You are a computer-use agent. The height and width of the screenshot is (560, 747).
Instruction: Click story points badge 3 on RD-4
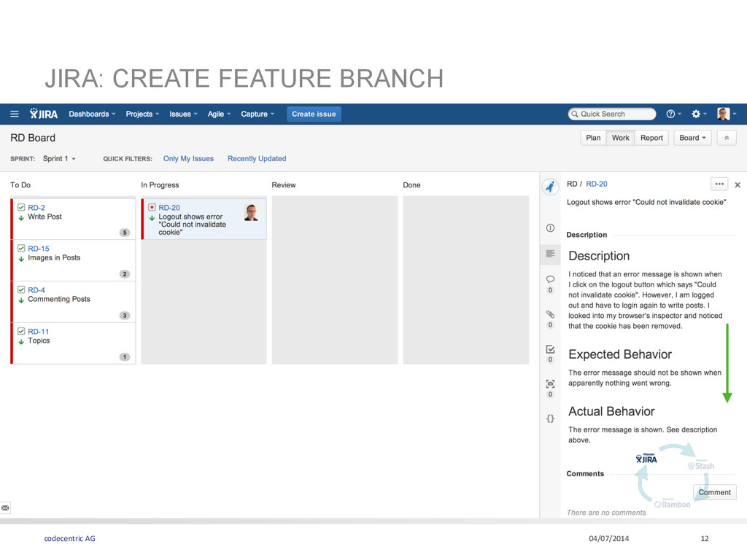tap(125, 316)
